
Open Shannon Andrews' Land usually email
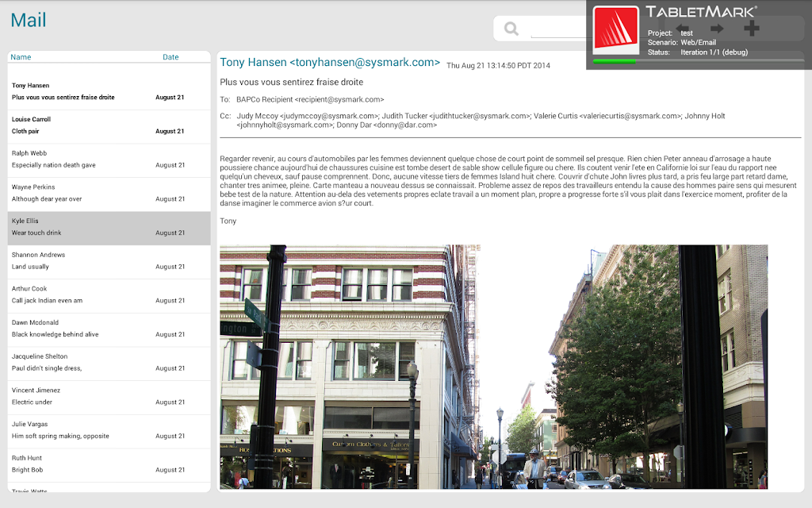click(x=109, y=262)
